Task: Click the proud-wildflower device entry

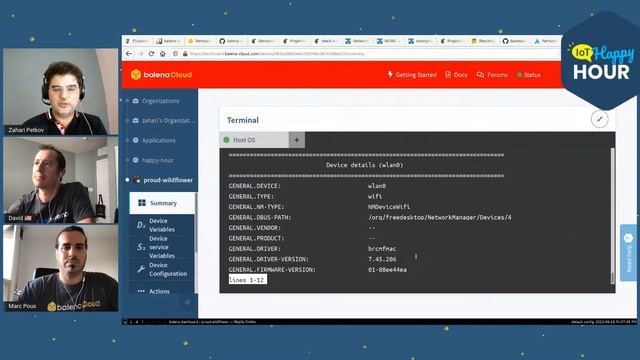Action: click(x=168, y=180)
